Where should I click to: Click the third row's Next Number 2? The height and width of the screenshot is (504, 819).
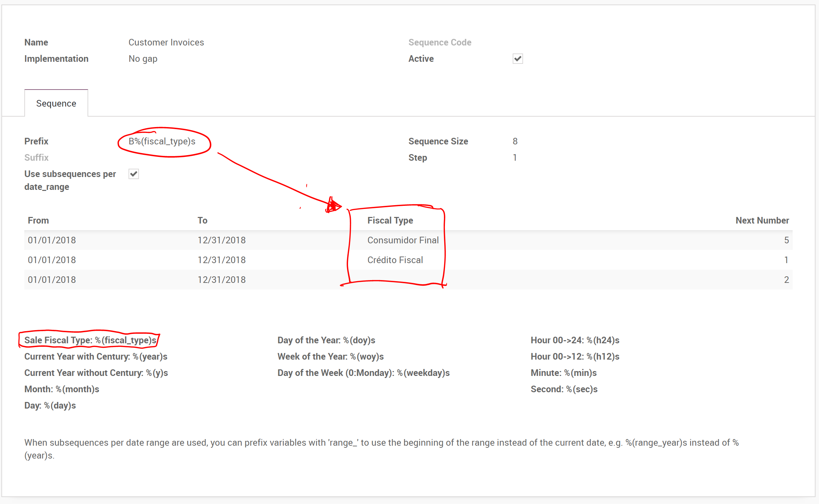pos(786,280)
